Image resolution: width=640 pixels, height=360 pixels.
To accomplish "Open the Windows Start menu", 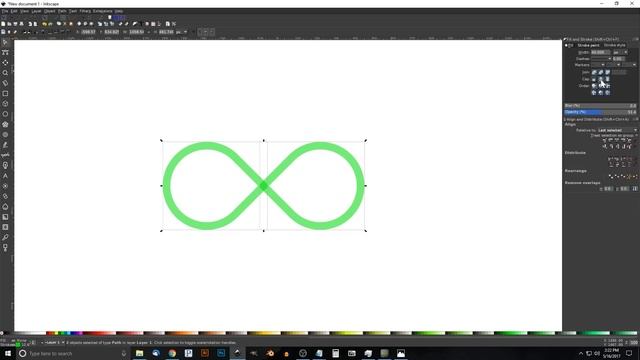I will click(8, 353).
